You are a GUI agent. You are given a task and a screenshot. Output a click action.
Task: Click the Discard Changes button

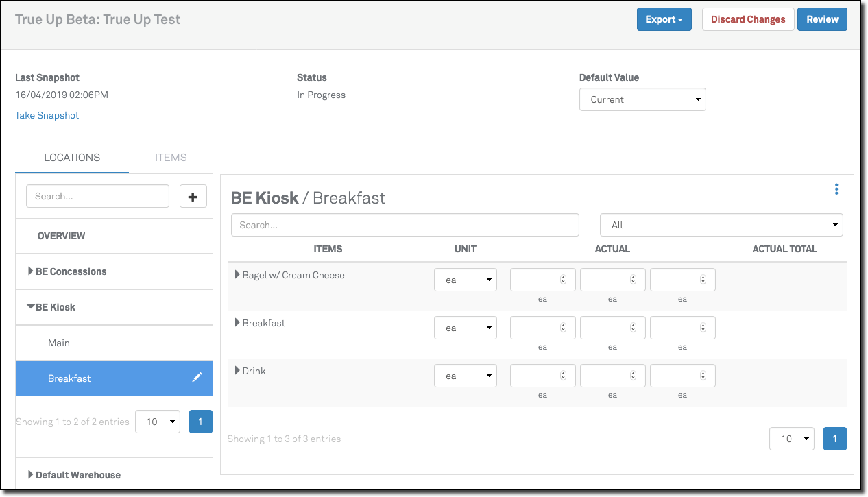tap(748, 19)
